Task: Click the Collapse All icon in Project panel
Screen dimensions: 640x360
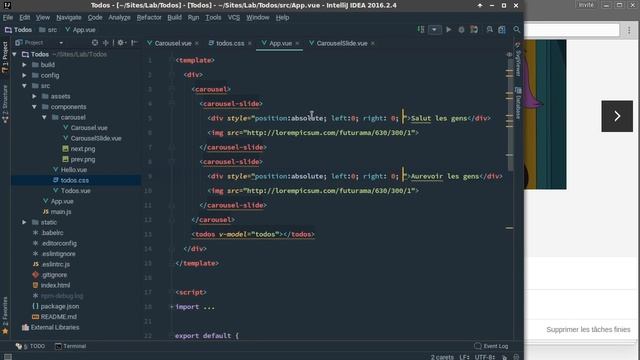Action: pos(106,42)
